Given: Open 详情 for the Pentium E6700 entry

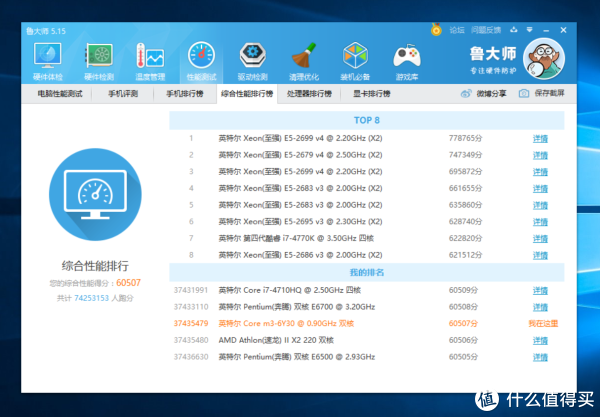Looking at the screenshot, I should pos(540,307).
